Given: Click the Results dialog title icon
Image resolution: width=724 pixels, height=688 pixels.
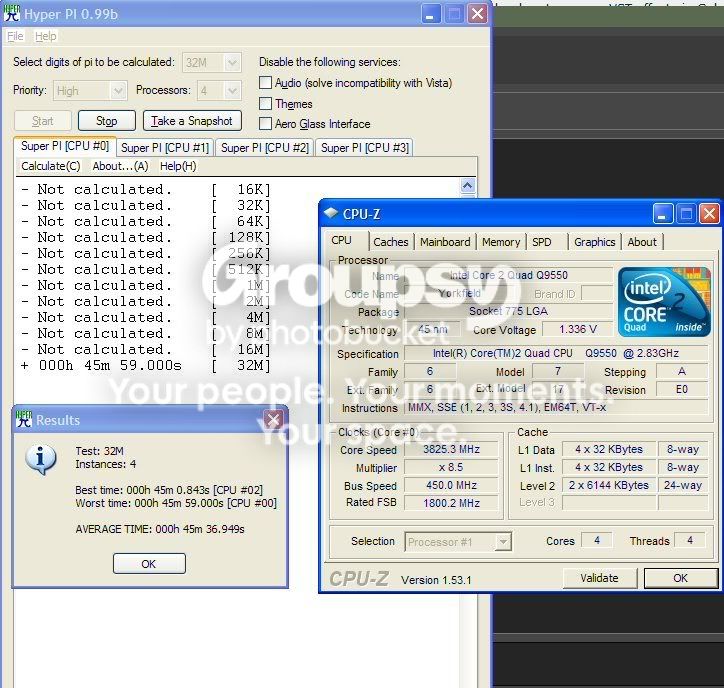Looking at the screenshot, I should coord(24,419).
